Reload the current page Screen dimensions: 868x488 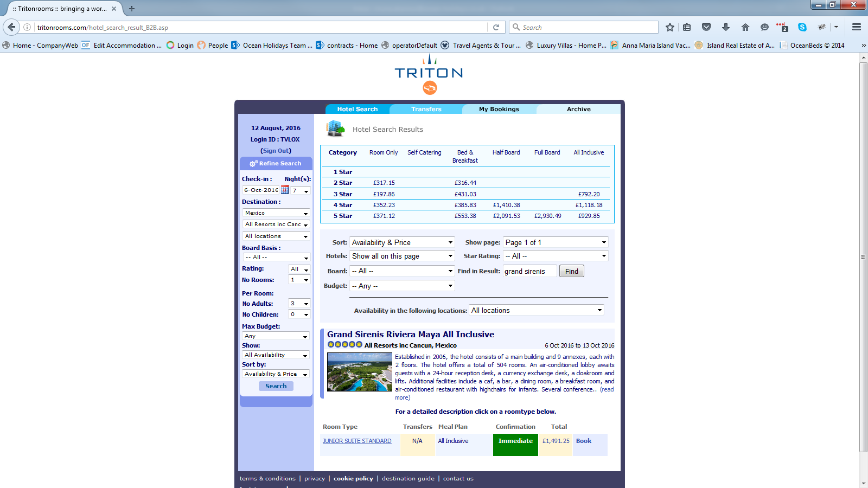point(496,27)
